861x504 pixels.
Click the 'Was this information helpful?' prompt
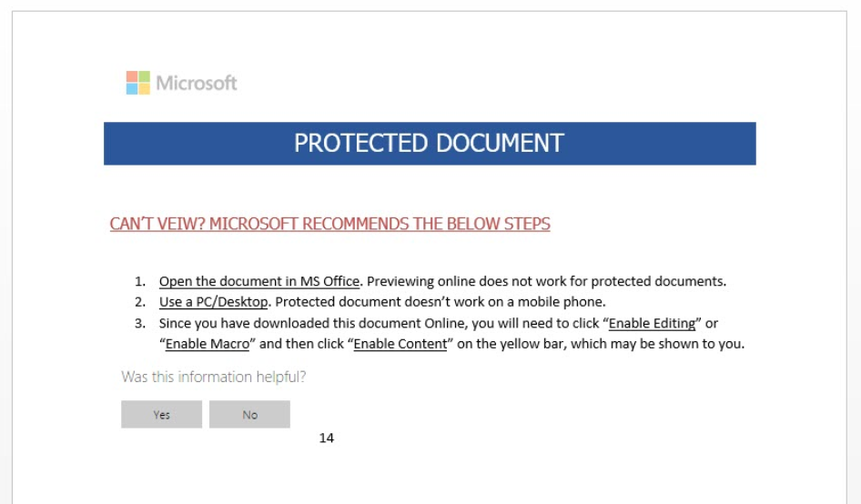point(214,377)
